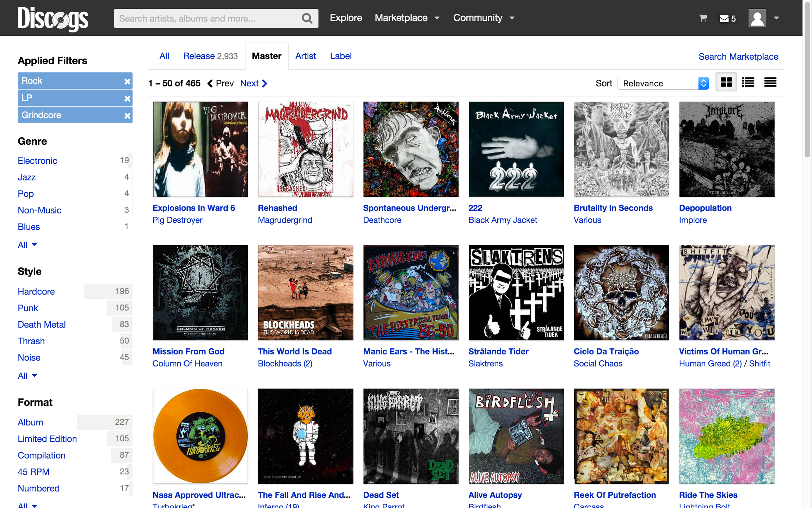Select the Label tab
This screenshot has width=812, height=508.
pos(341,56)
